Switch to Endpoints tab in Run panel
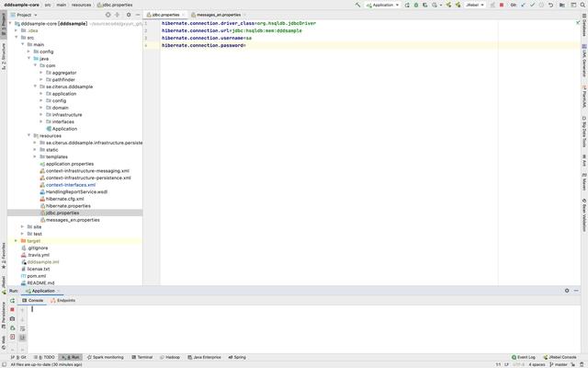588x368 pixels. tap(64, 300)
